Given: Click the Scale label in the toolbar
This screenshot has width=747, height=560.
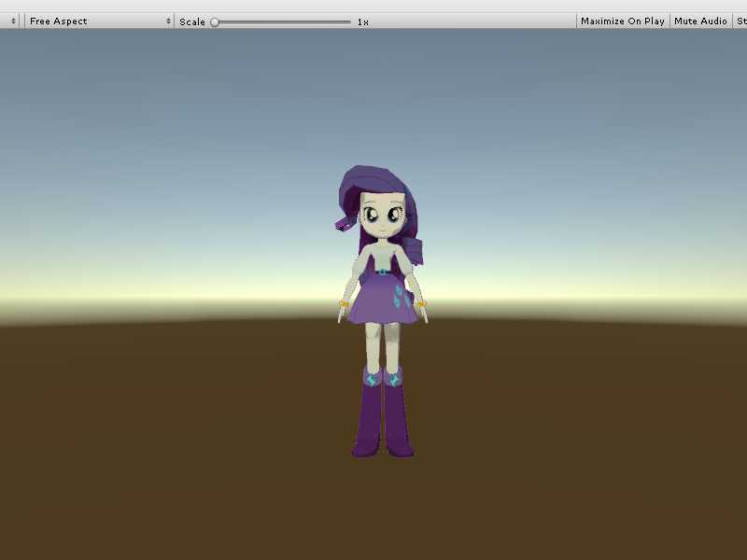Looking at the screenshot, I should 192,21.
